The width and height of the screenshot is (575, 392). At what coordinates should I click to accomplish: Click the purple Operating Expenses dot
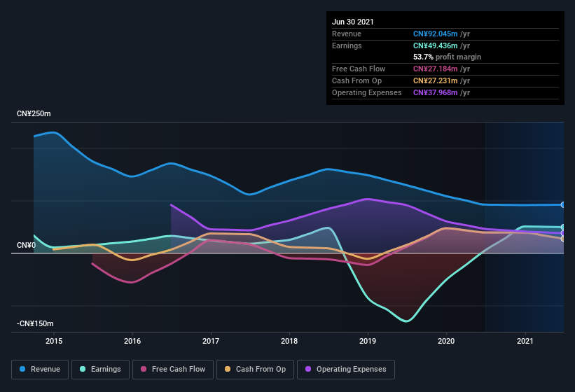tap(308, 369)
